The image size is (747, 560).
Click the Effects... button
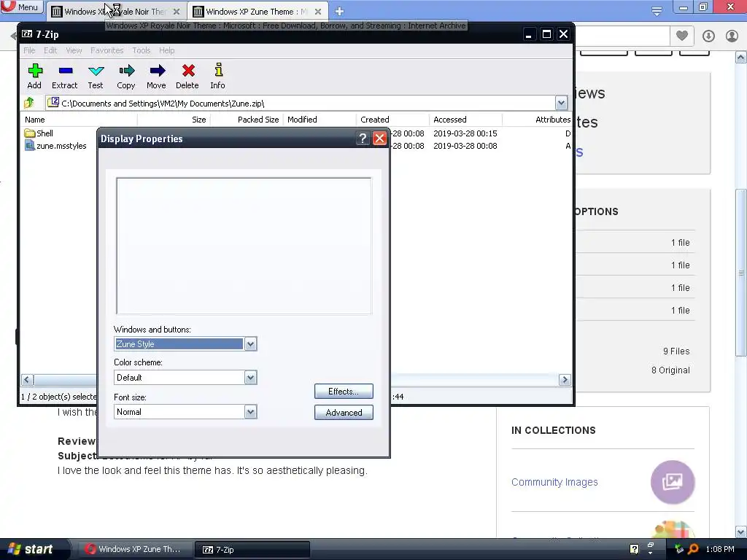point(344,392)
